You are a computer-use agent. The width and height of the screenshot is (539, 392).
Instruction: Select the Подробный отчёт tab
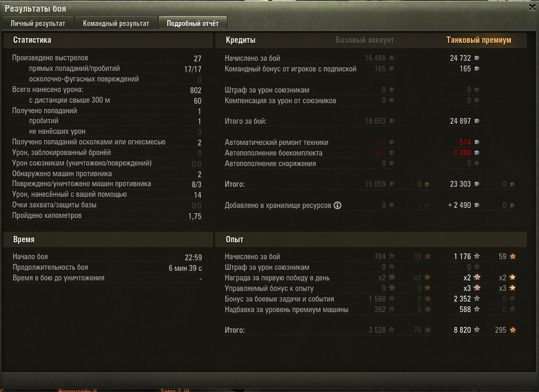[193, 23]
